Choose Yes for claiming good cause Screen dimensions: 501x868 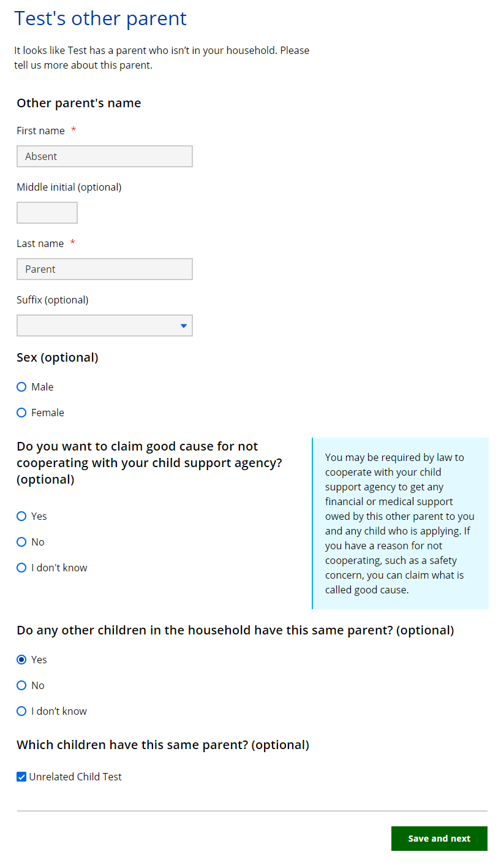click(21, 516)
